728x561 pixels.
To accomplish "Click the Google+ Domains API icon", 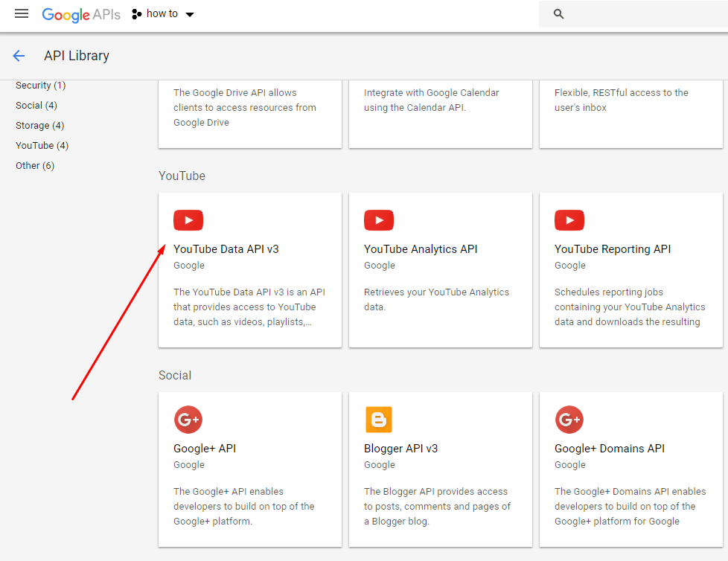I will tap(569, 420).
